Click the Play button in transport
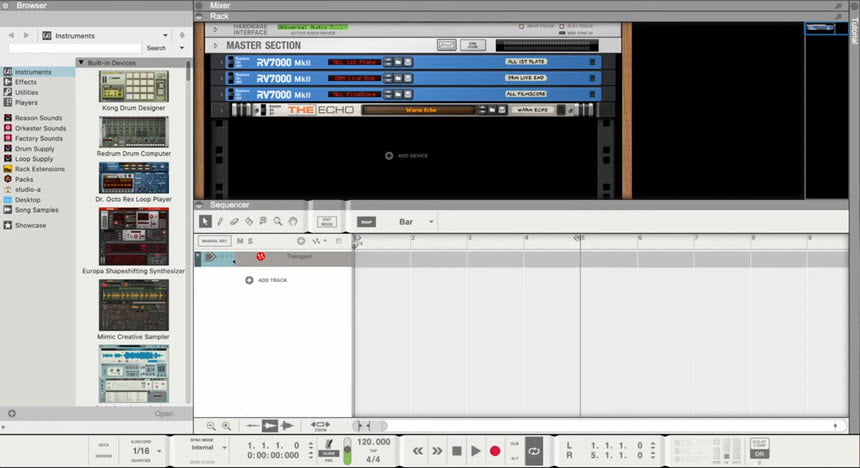This screenshot has width=860, height=468. pos(476,451)
